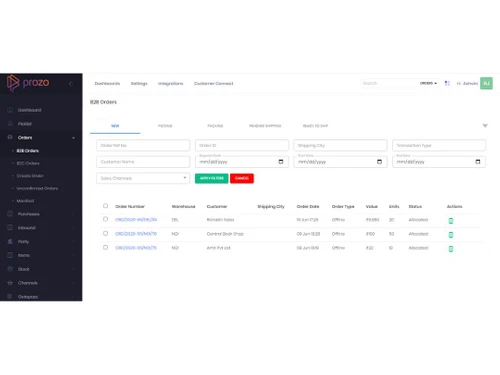Focus the Shipping City filter field
Viewport: 500px width, 375px height.
click(x=340, y=145)
